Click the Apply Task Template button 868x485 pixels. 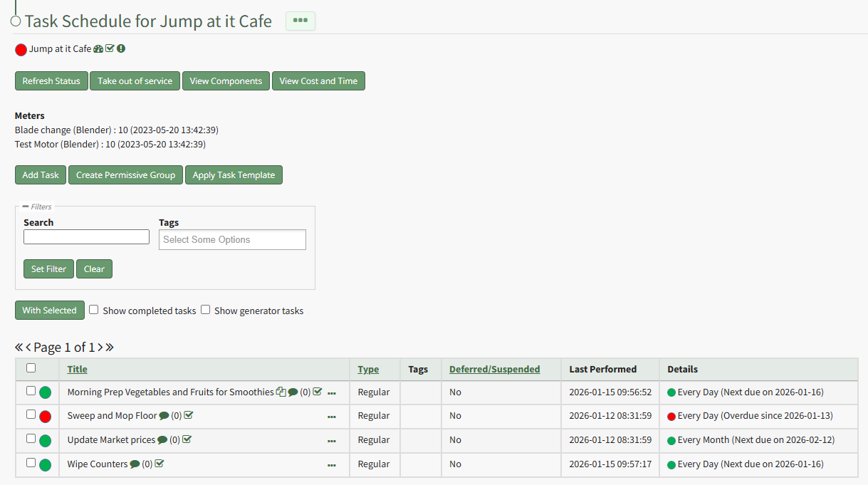click(234, 175)
